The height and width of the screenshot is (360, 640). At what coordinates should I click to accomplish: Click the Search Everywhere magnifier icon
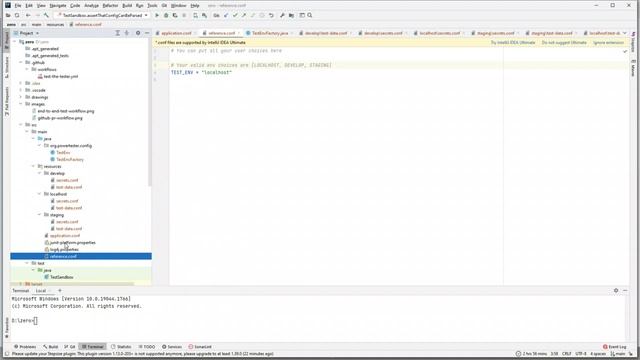(x=310, y=15)
